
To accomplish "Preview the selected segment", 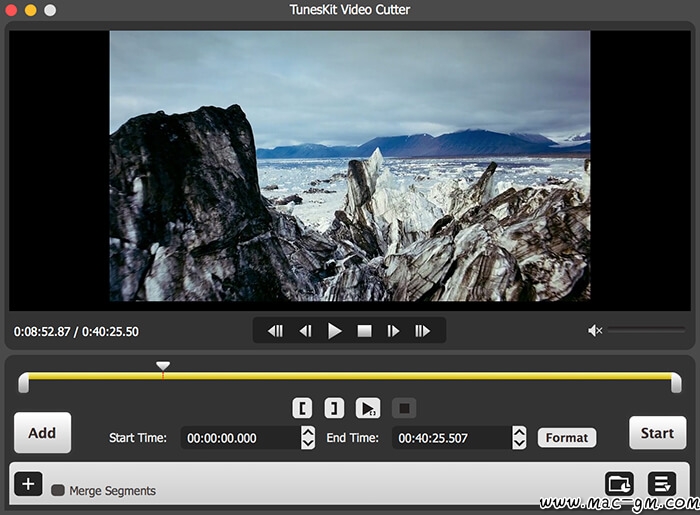I will pos(368,408).
